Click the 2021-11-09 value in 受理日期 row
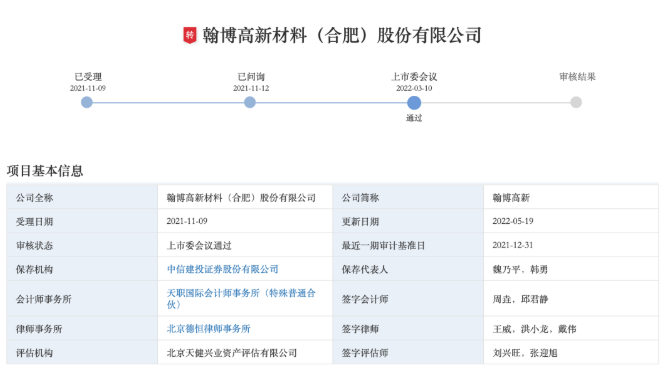The image size is (668, 370). pyautogui.click(x=187, y=221)
